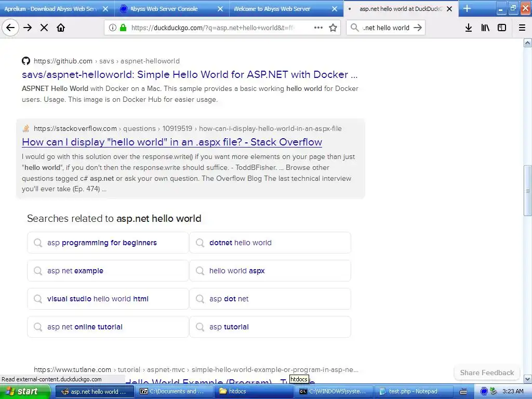This screenshot has height=399, width=532.
Task: Click the Stack Overflow favicon
Action: coord(26,128)
